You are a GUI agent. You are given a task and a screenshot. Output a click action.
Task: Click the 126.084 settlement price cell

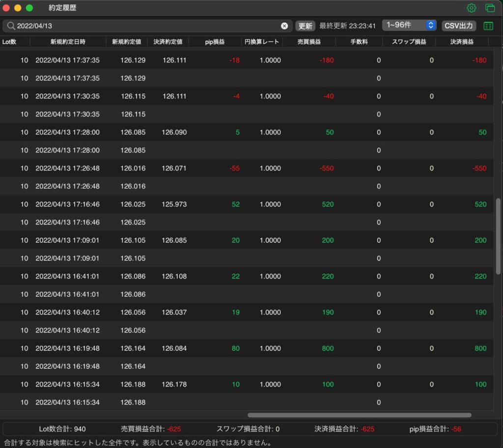pos(174,348)
